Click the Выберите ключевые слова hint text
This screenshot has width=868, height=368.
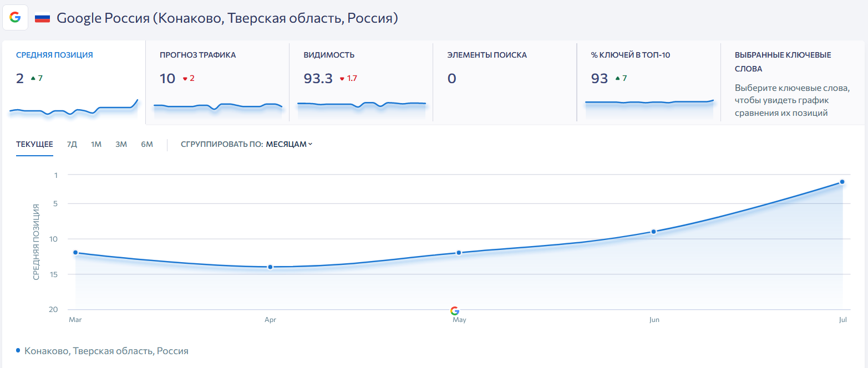tap(793, 101)
